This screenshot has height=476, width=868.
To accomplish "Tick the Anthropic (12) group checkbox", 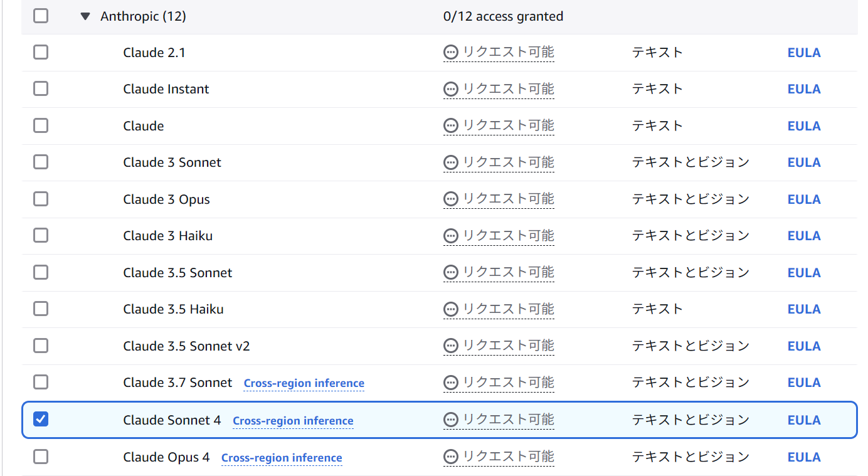I will pos(41,16).
